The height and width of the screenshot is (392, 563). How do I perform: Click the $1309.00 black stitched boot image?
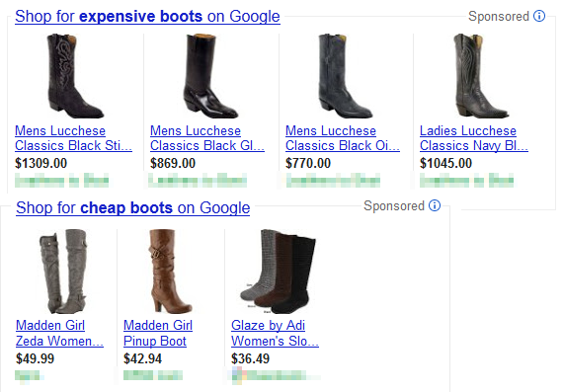point(75,76)
